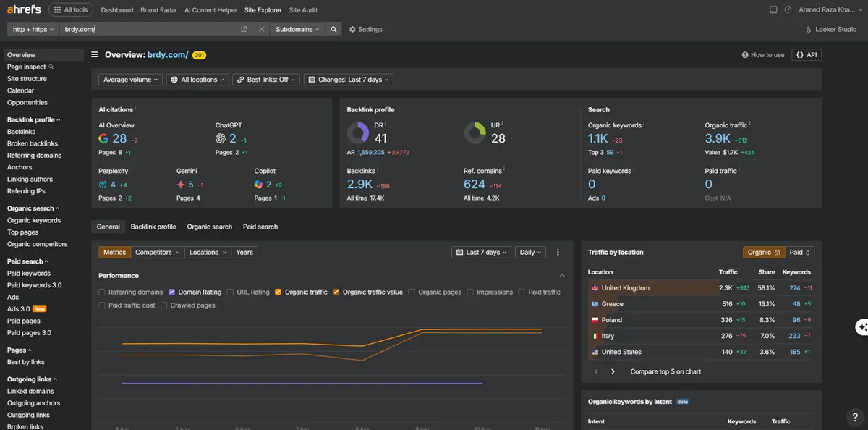This screenshot has width=868, height=430.
Task: Open the help question mark button
Action: (x=855, y=417)
